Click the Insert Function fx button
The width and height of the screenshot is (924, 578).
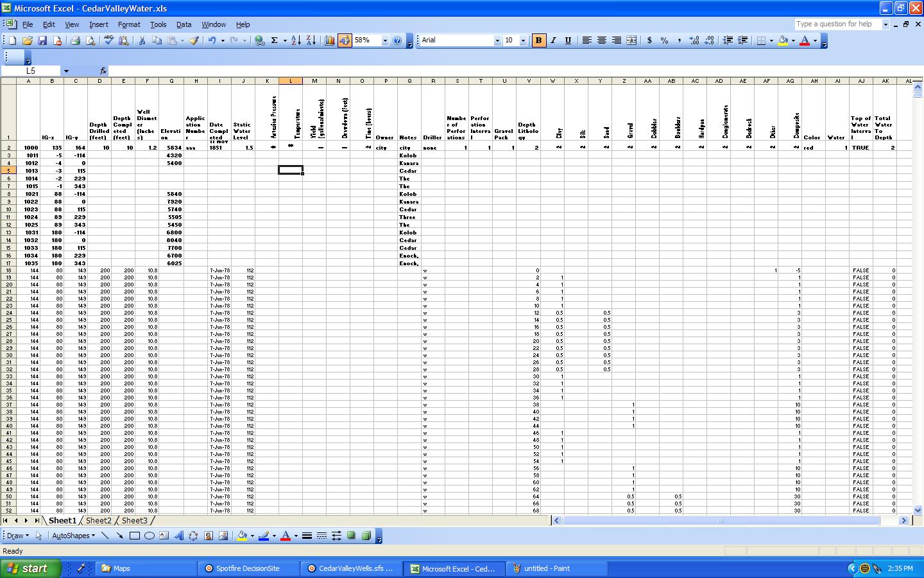tap(103, 71)
